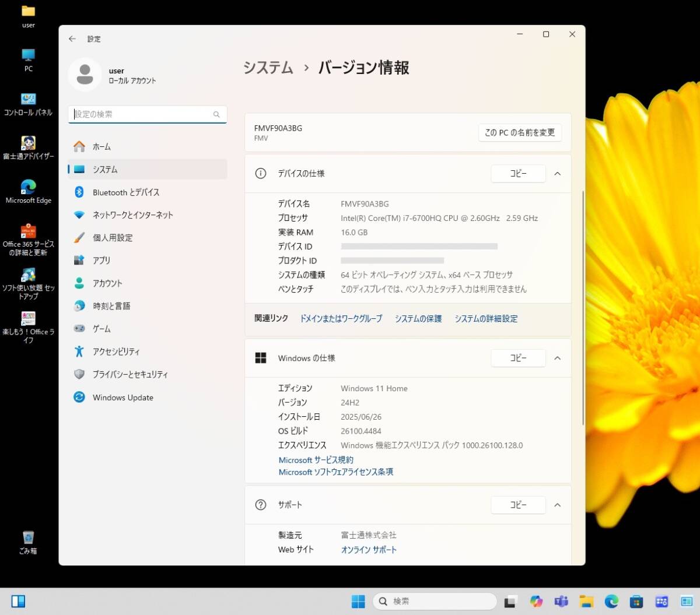The height and width of the screenshot is (615, 700).
Task: Copy the サポート section details
Action: tap(518, 505)
